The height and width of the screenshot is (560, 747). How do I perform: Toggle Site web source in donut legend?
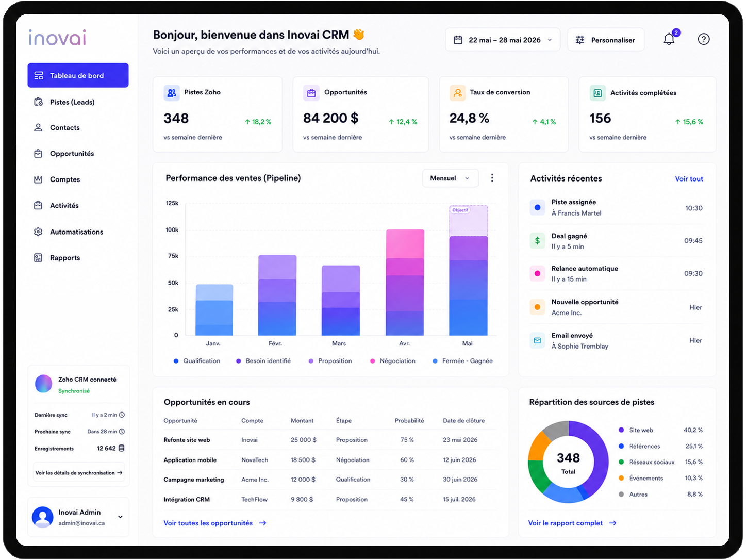(636, 430)
